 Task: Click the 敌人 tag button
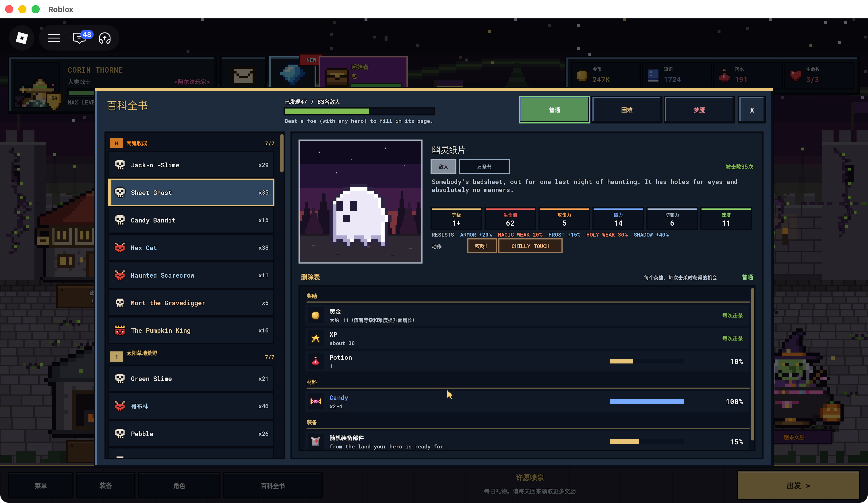point(443,167)
